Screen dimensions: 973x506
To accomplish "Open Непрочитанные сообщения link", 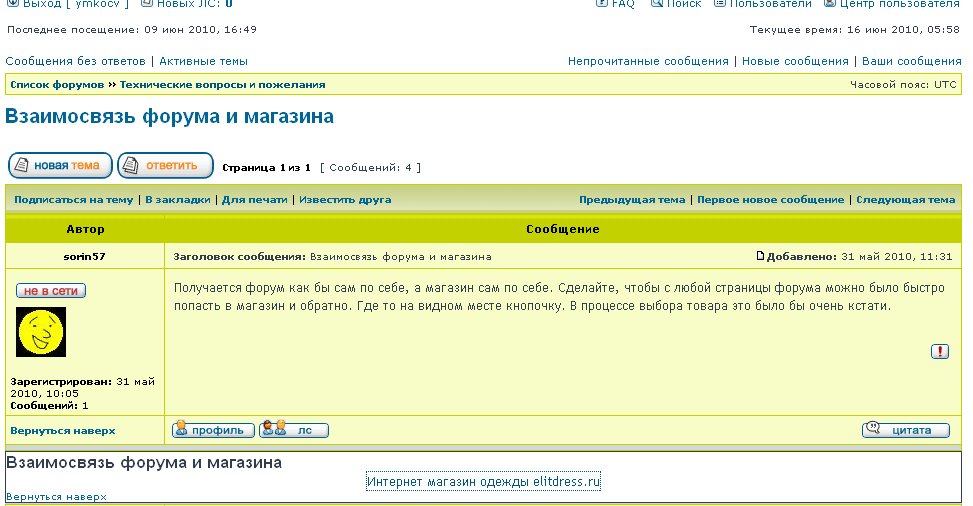I will (x=648, y=61).
